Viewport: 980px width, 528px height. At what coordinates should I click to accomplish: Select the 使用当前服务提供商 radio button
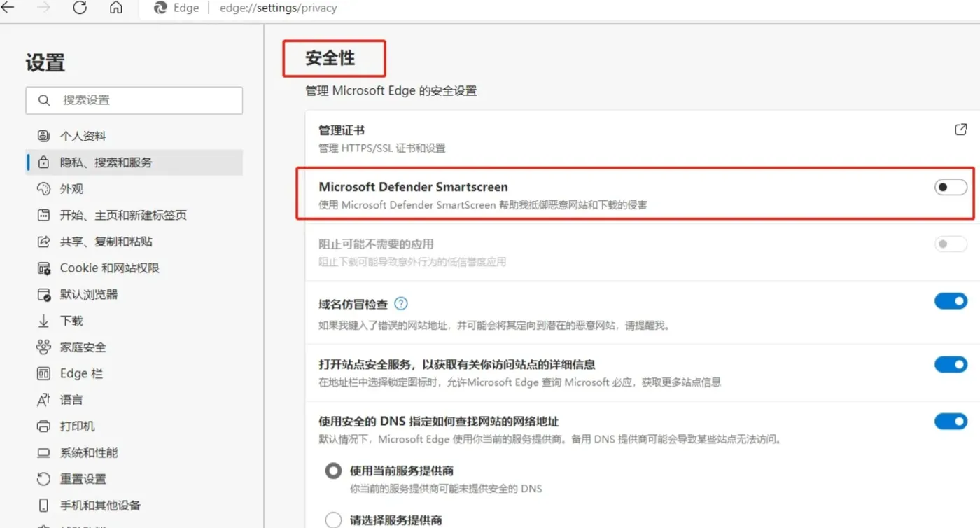pyautogui.click(x=333, y=471)
